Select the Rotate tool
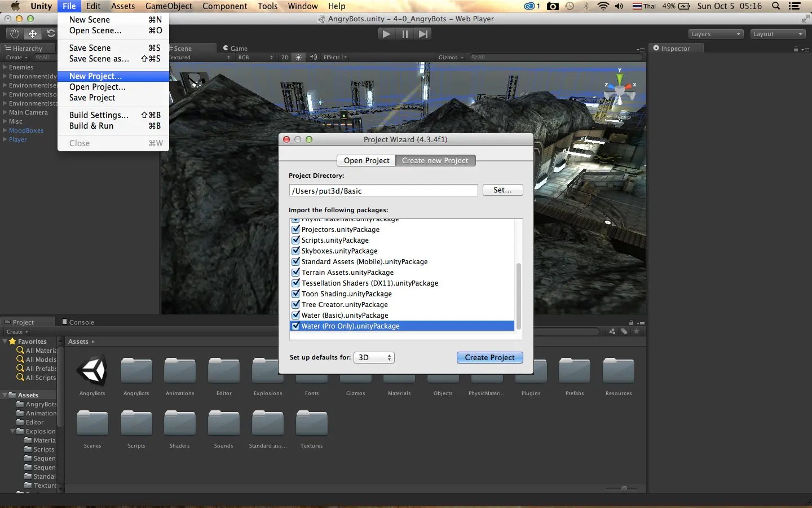 (51, 34)
